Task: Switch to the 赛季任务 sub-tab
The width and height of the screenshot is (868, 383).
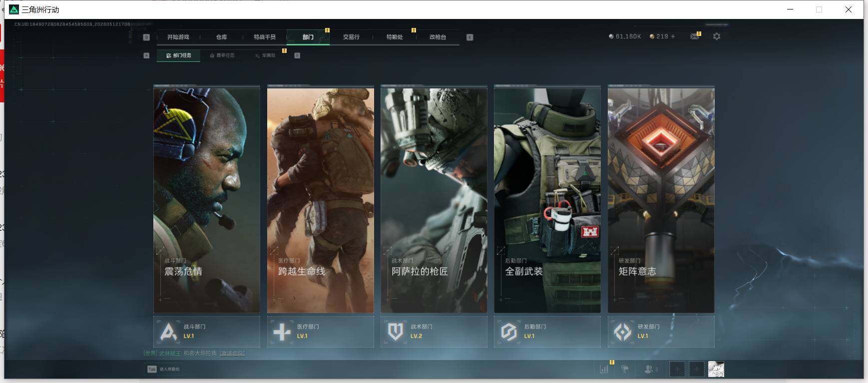Action: [222, 55]
